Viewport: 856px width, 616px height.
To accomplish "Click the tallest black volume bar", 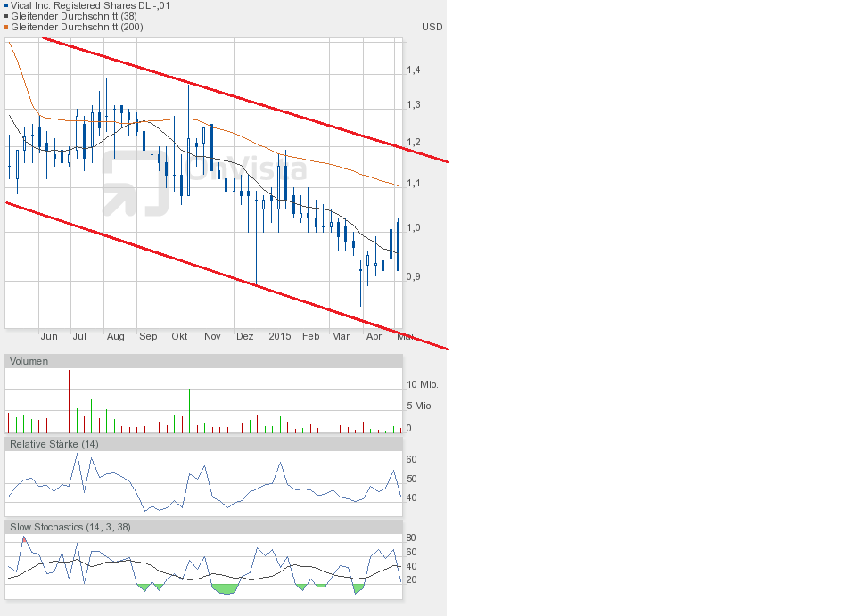I will 69,401.
